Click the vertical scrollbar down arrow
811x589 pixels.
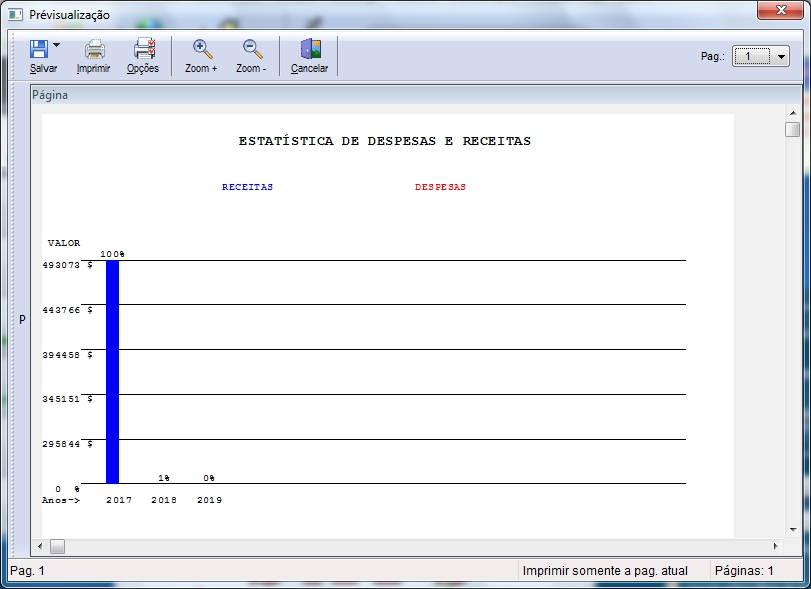(x=793, y=529)
